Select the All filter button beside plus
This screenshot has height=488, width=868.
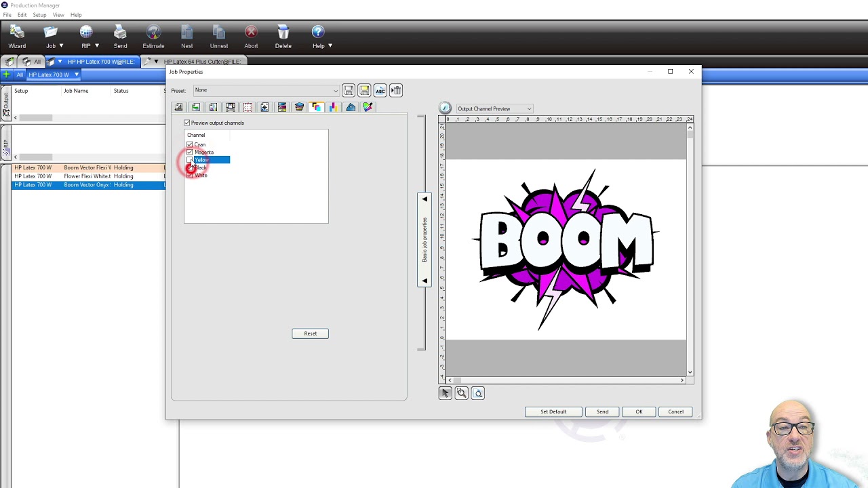pyautogui.click(x=20, y=75)
